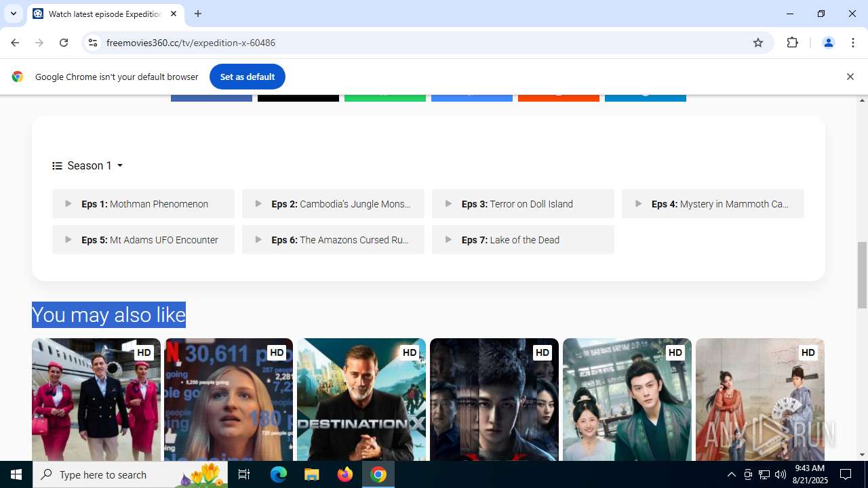Go forward one page
868x488 pixels.
click(39, 43)
